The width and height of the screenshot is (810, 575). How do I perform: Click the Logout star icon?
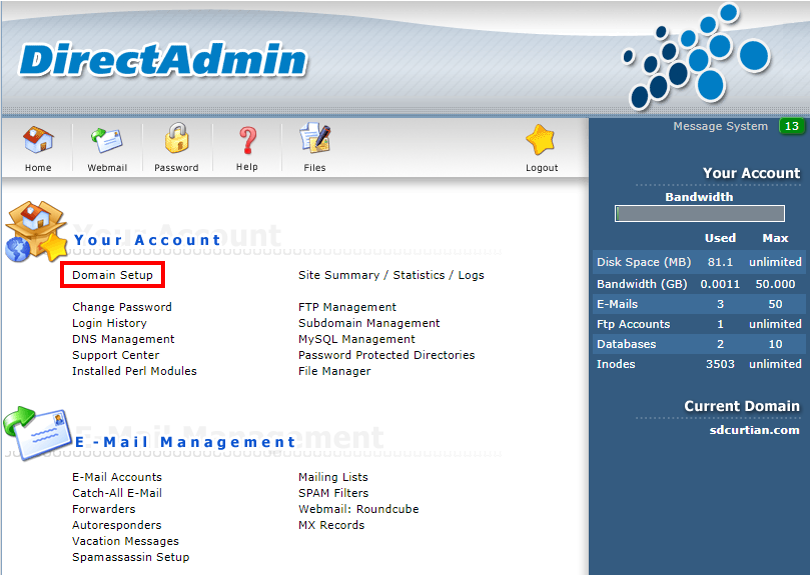click(540, 139)
